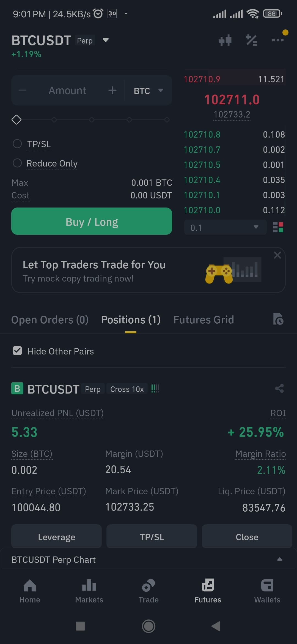Switch order book layout view icon
The height and width of the screenshot is (644, 297).
(278, 227)
